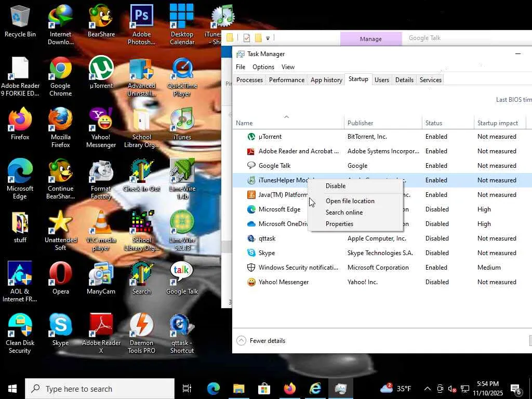Show hidden system tray icons chevron
Viewport: 532px width, 399px height.
(x=428, y=389)
